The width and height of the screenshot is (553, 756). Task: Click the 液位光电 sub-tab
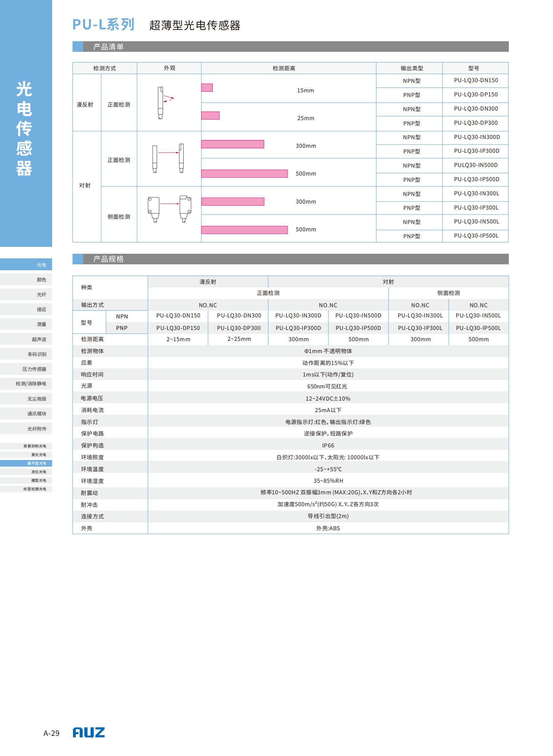(x=26, y=472)
